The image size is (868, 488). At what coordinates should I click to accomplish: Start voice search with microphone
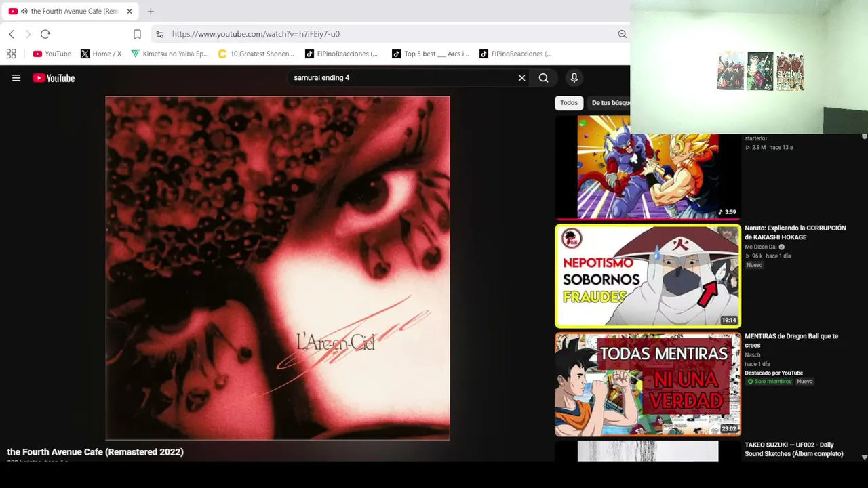click(574, 78)
